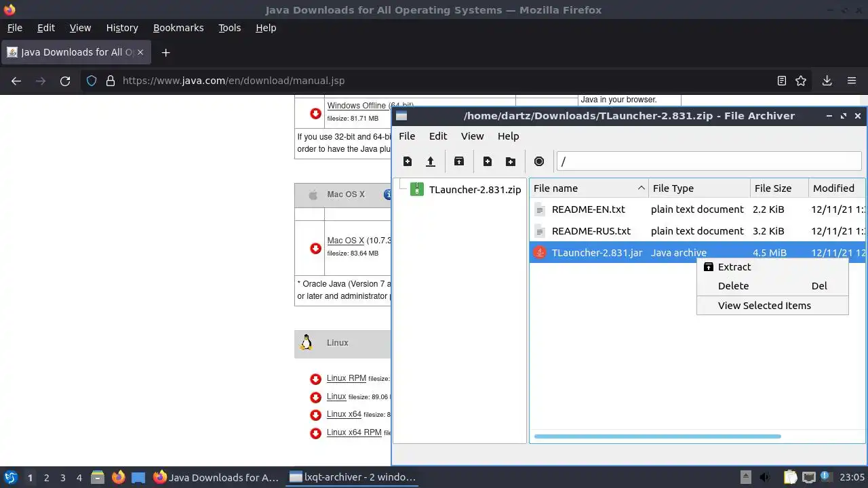Image resolution: width=868 pixels, height=488 pixels.
Task: Open the Firefox File menu
Action: click(14, 28)
